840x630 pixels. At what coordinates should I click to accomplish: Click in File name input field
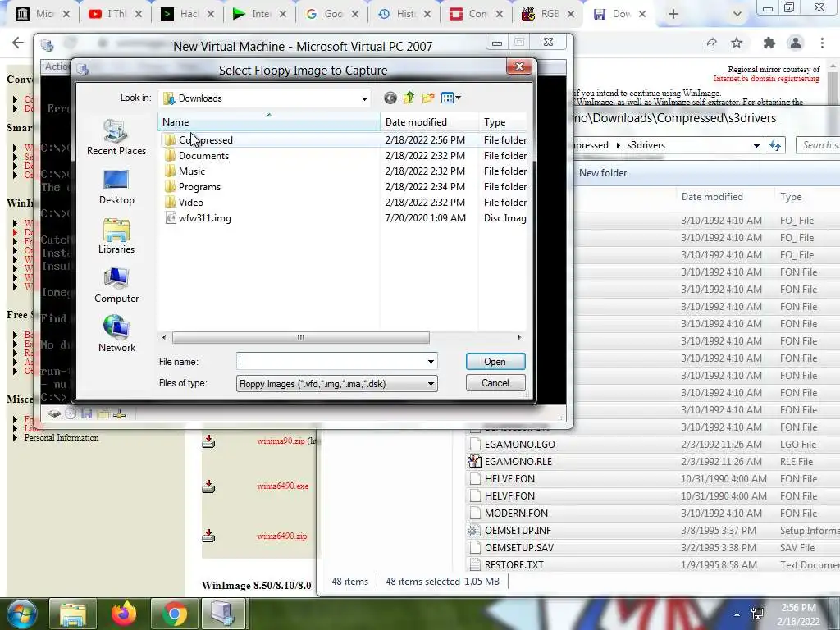(x=331, y=362)
